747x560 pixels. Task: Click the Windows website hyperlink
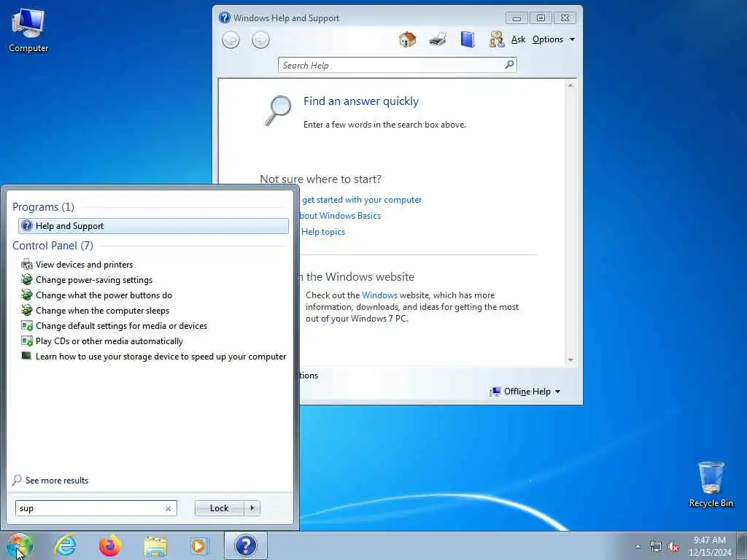click(379, 295)
